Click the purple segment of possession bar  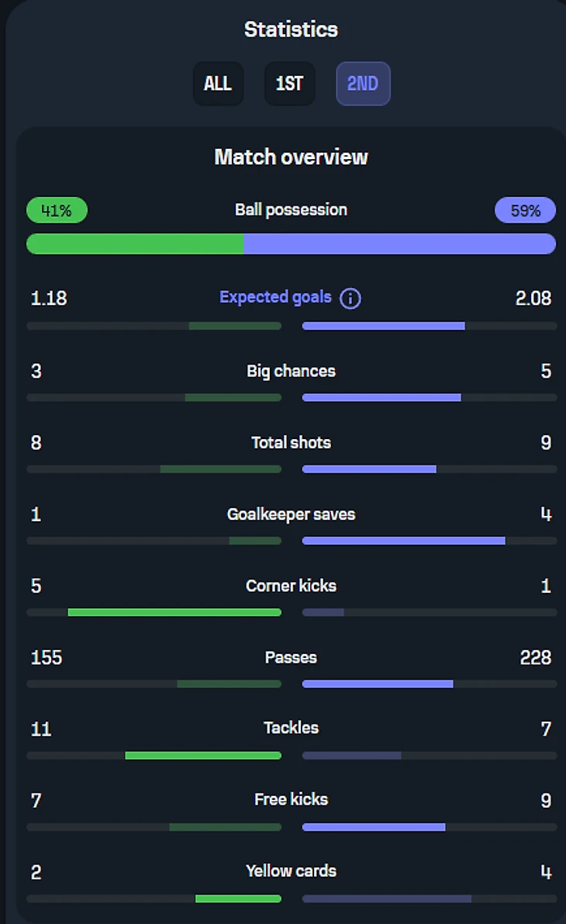399,244
